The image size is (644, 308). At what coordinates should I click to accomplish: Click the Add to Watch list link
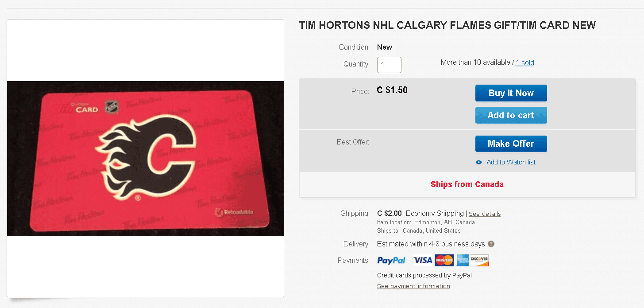tap(511, 163)
